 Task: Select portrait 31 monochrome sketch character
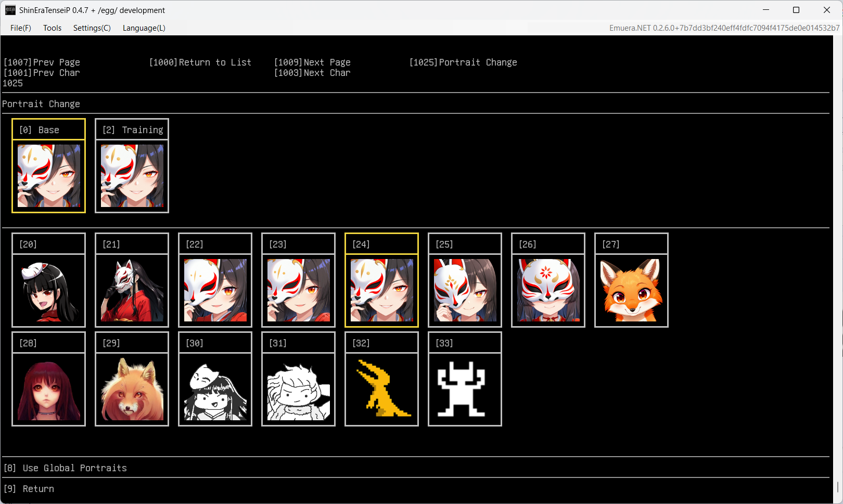click(x=298, y=389)
